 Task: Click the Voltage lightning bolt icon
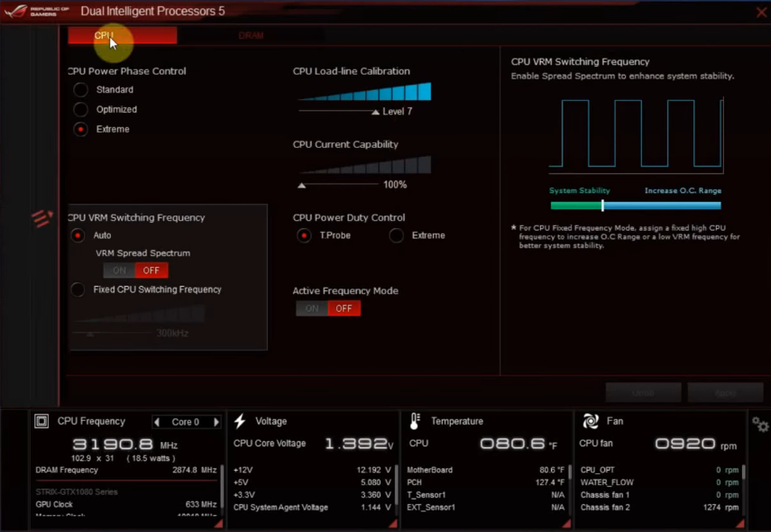pyautogui.click(x=240, y=421)
